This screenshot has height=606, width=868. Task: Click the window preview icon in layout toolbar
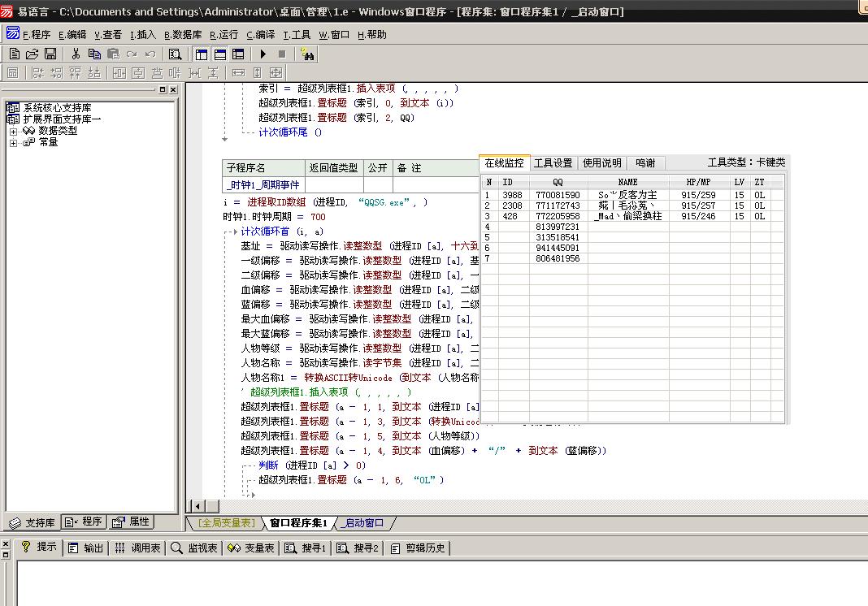[13, 72]
